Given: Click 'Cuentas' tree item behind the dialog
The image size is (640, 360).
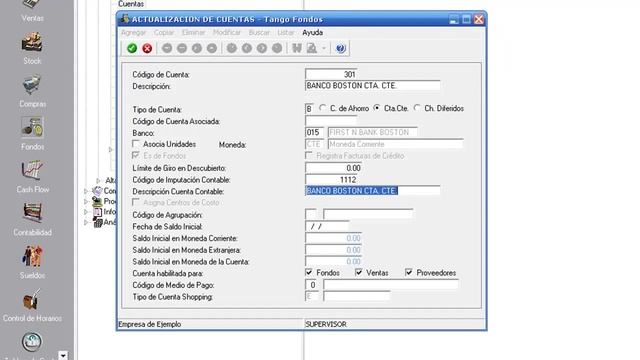Looking at the screenshot, I should tap(131, 4).
